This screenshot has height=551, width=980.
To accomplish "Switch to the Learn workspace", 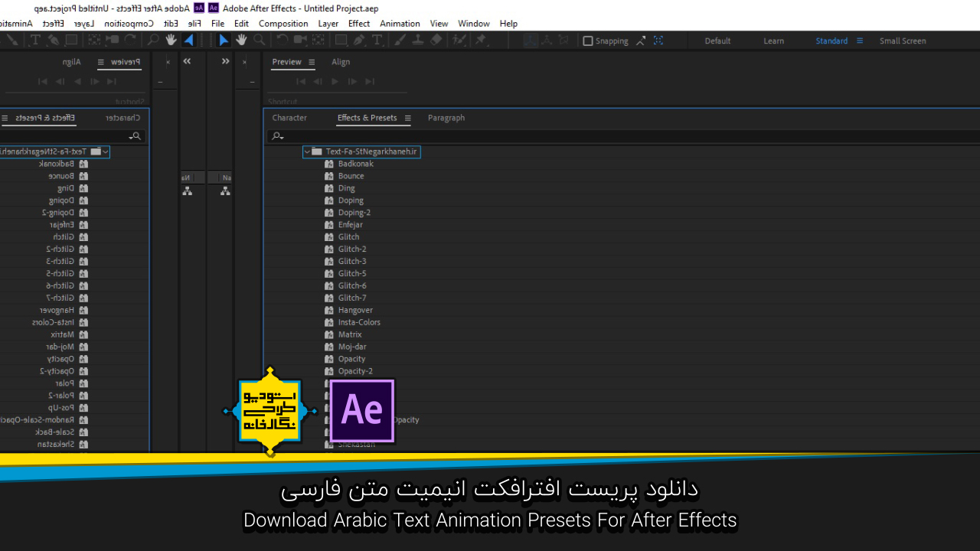I will point(773,41).
